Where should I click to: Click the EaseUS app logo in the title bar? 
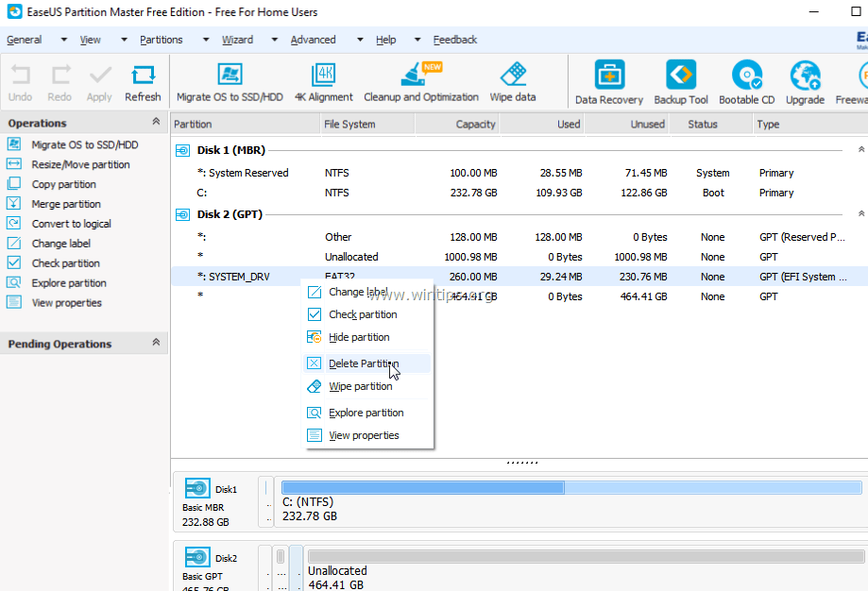pyautogui.click(x=15, y=11)
